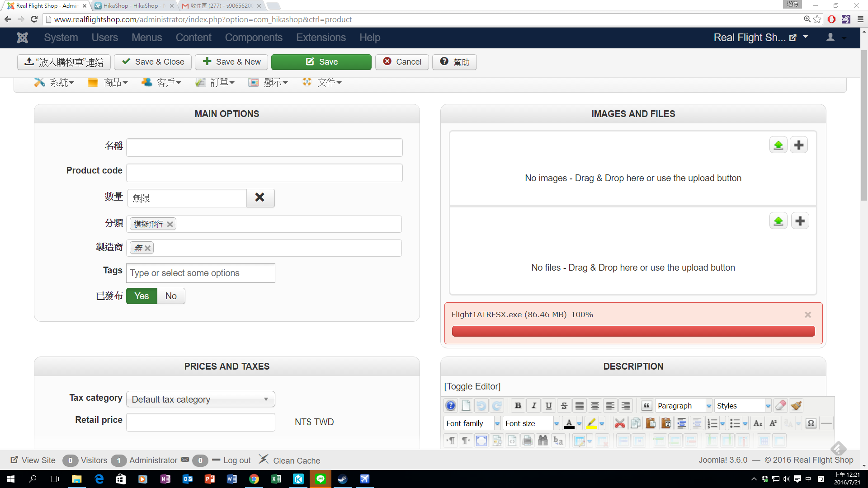This screenshot has width=868, height=488.
Task: Expand the Paragraph format dropdown
Action: (x=683, y=405)
